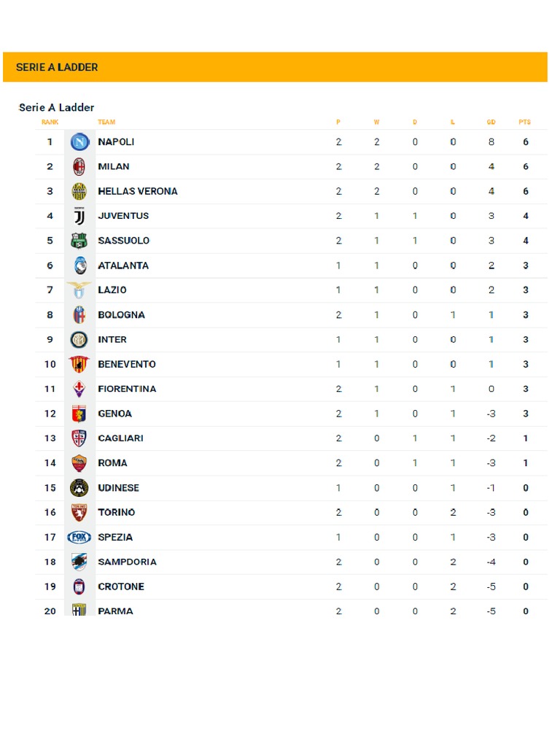Click the Rank column header
Screen dimensions: 560x747
50,123
